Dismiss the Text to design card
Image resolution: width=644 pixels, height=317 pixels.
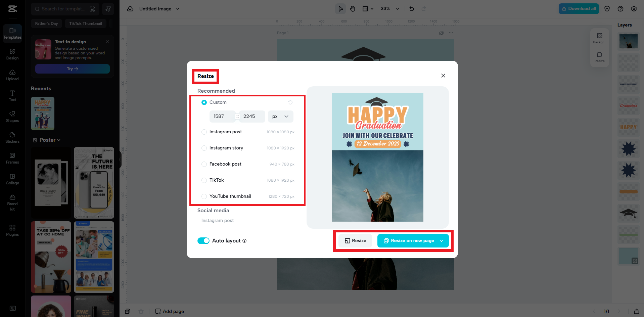click(x=107, y=42)
